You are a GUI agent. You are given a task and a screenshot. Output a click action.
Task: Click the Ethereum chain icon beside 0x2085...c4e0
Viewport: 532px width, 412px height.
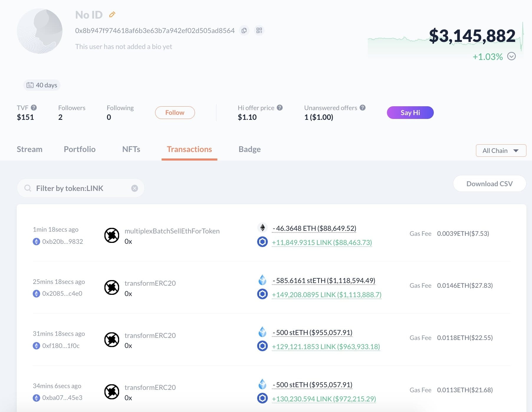36,294
